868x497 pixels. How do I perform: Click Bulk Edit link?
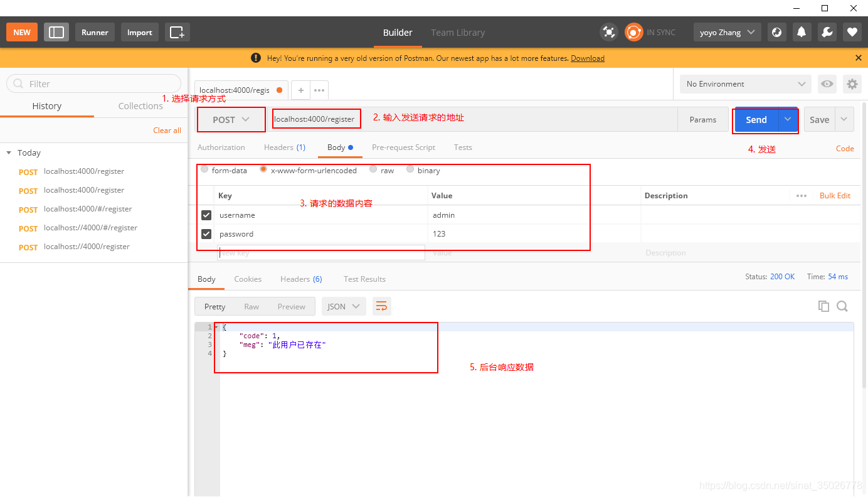tap(835, 196)
